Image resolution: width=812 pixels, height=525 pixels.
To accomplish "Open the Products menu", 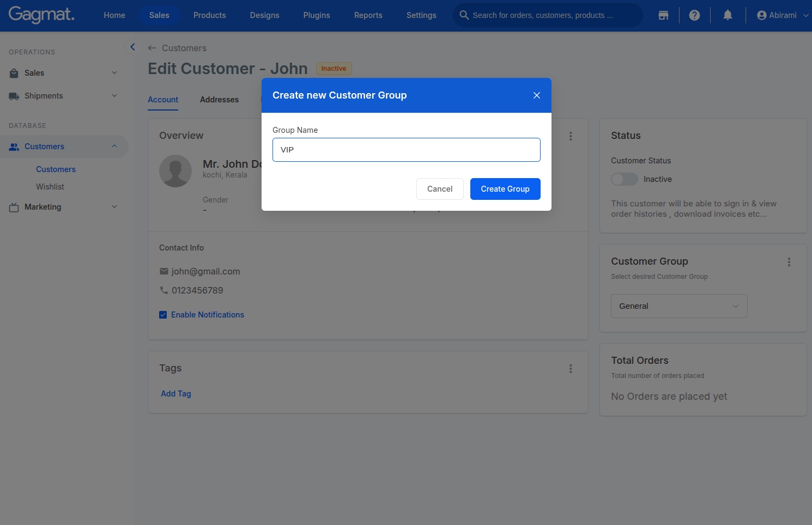I will point(210,15).
